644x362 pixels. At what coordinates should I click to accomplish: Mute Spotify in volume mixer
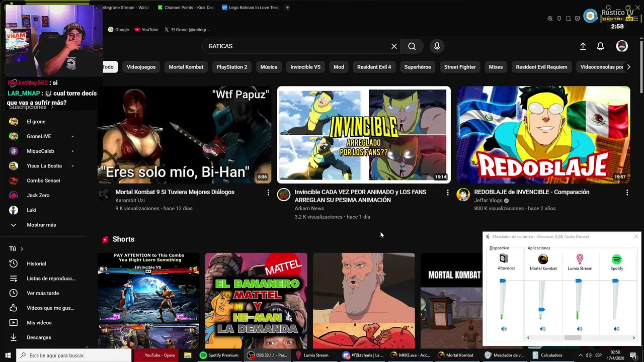(x=617, y=329)
